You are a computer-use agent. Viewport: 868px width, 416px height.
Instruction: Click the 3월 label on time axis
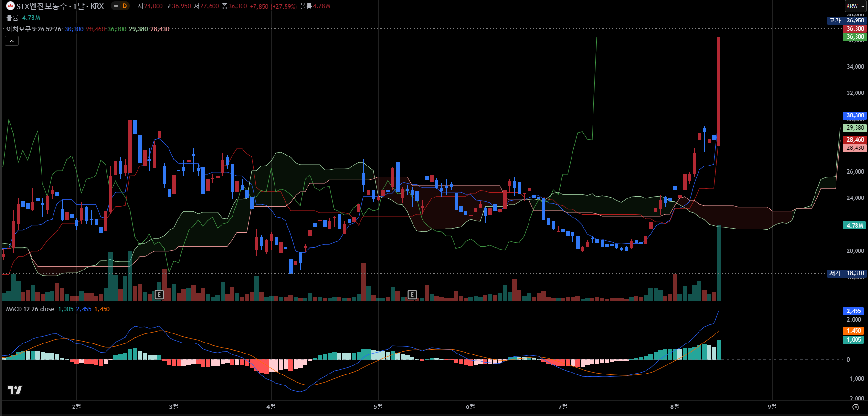click(174, 407)
